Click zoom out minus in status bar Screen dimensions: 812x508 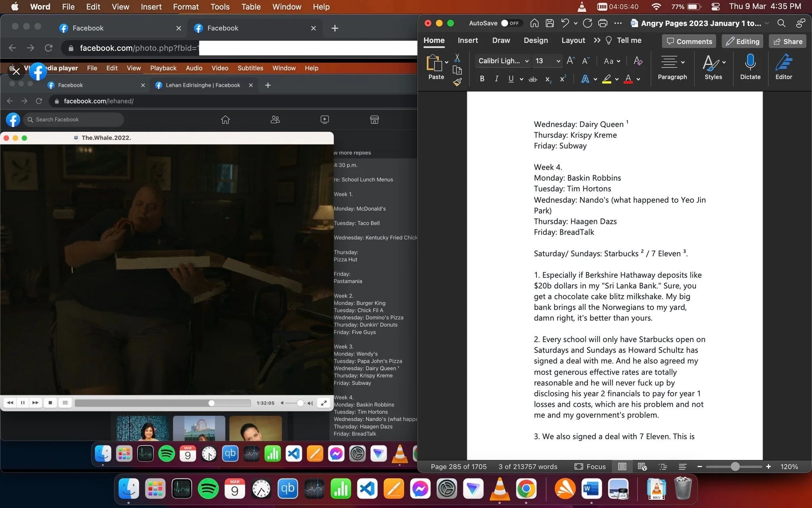(700, 467)
